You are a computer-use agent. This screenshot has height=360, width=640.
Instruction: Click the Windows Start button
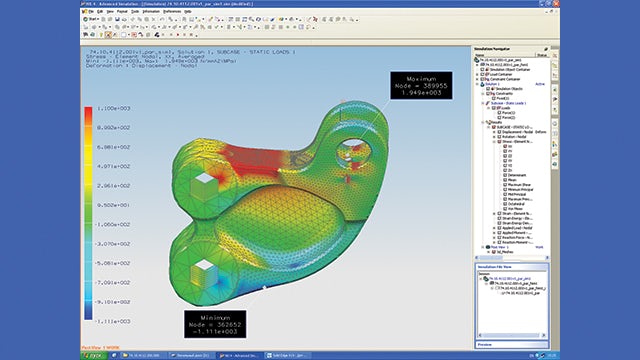pyautogui.click(x=93, y=356)
